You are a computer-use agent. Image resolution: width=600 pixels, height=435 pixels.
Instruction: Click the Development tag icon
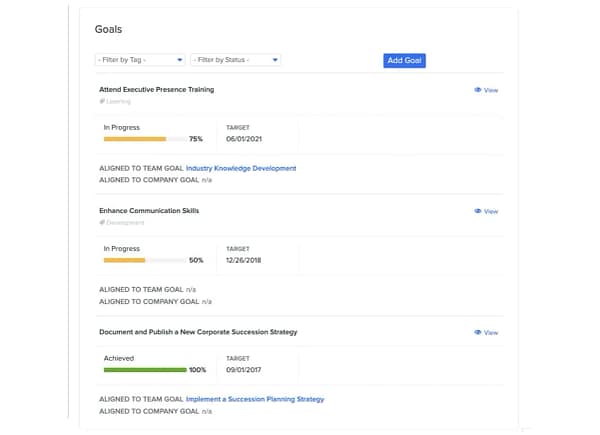coord(102,222)
